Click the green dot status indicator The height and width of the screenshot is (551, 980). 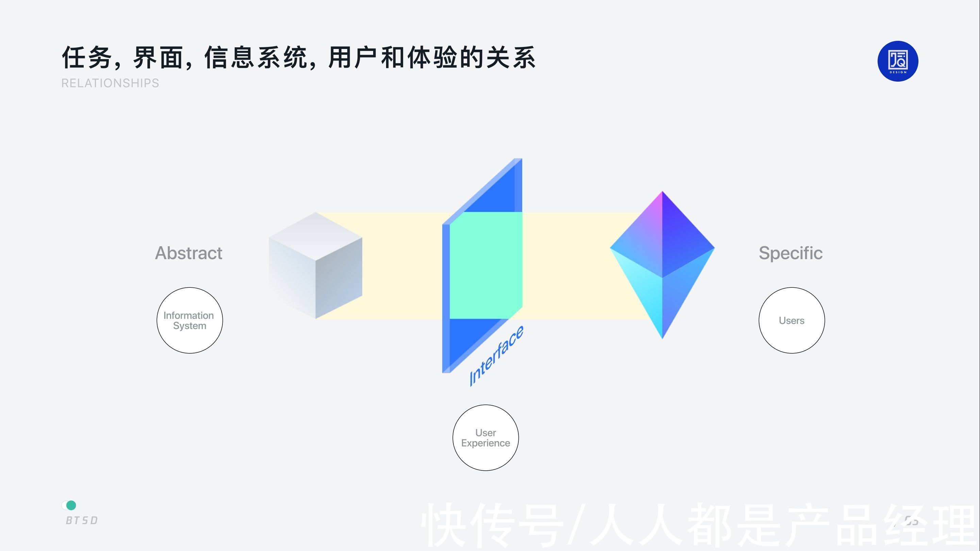tap(71, 505)
